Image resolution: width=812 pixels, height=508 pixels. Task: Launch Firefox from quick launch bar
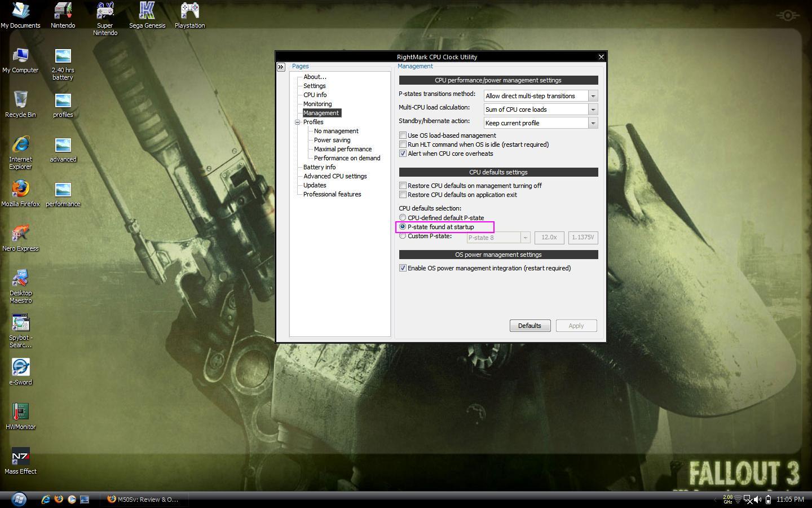tap(59, 499)
